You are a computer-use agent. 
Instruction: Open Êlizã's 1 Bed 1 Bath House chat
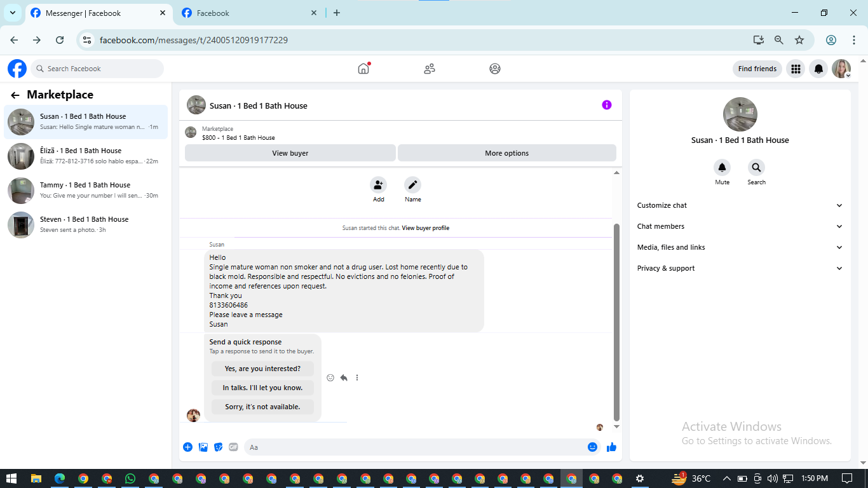(86, 156)
